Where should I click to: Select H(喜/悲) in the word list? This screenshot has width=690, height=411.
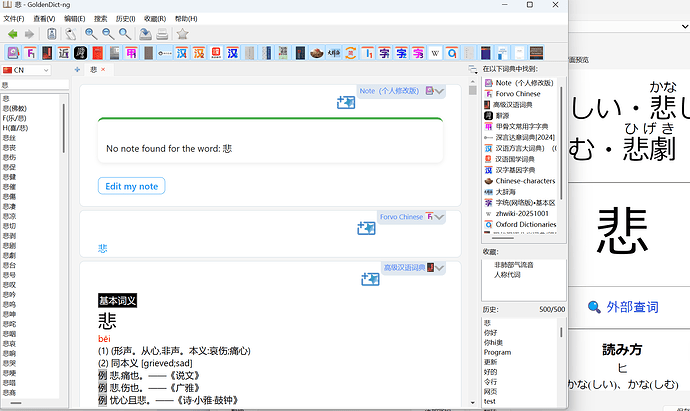pyautogui.click(x=15, y=128)
